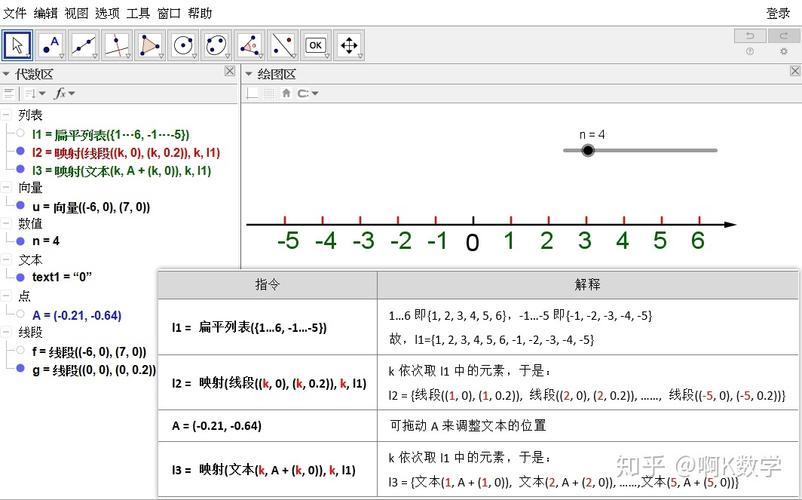Click the Redo button
This screenshot has width=802, height=500.
click(784, 36)
